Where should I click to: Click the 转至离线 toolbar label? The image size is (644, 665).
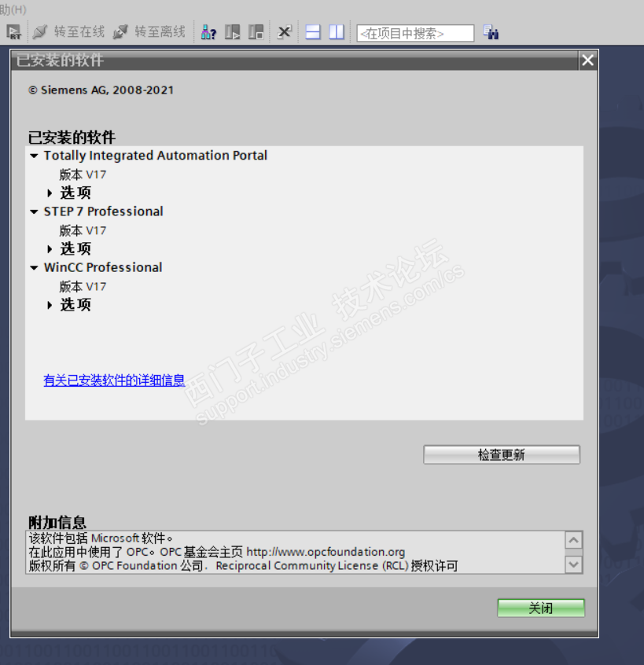pyautogui.click(x=160, y=31)
